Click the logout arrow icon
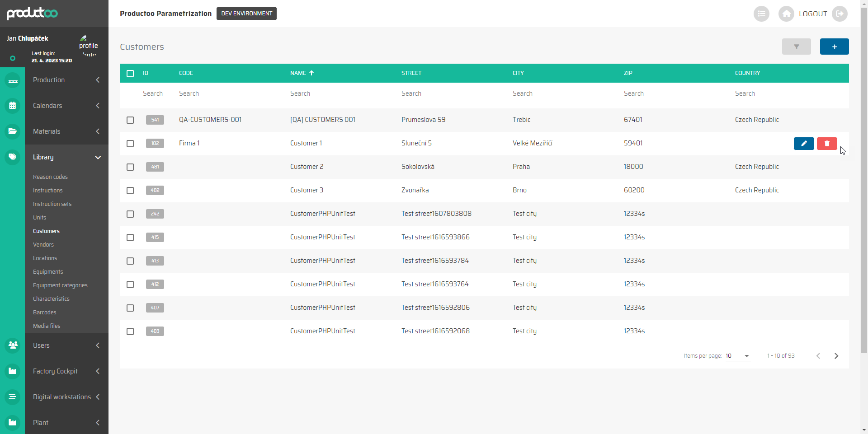Screen dimensions: 868x434 pyautogui.click(x=840, y=14)
